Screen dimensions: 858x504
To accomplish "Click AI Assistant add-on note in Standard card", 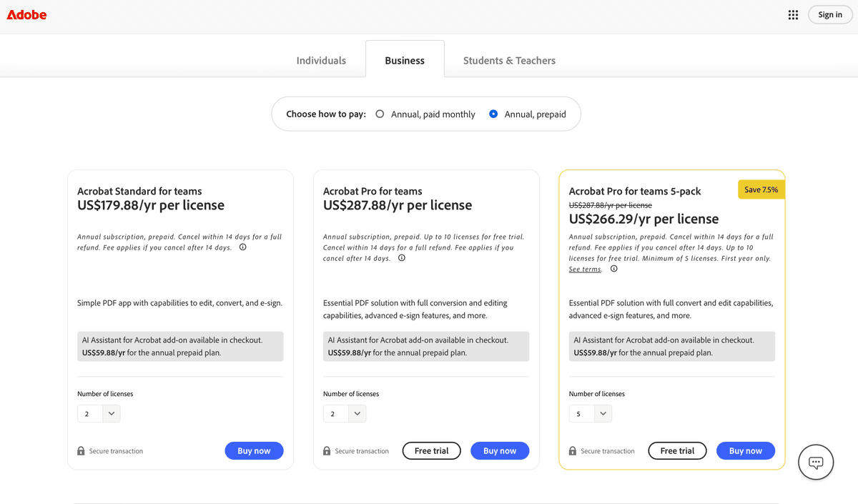I will [180, 346].
